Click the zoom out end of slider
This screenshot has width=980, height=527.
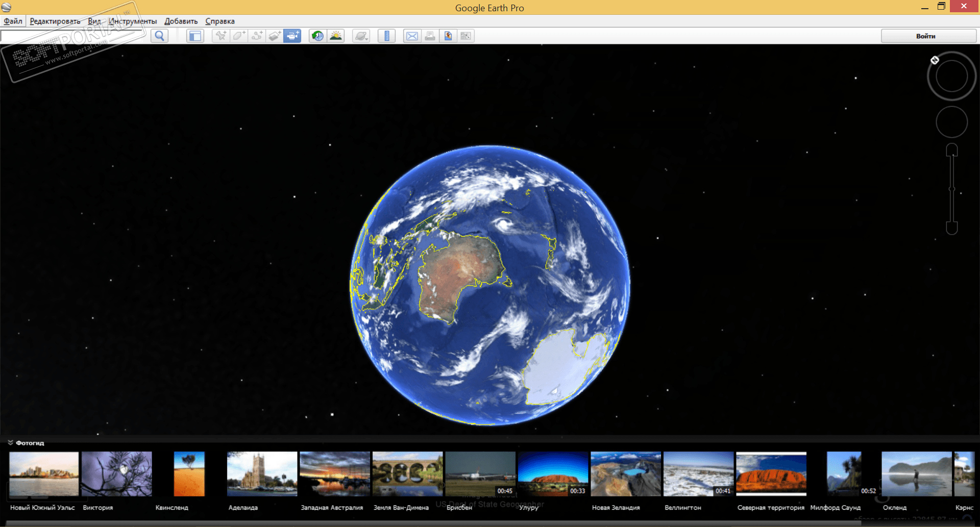[x=952, y=228]
